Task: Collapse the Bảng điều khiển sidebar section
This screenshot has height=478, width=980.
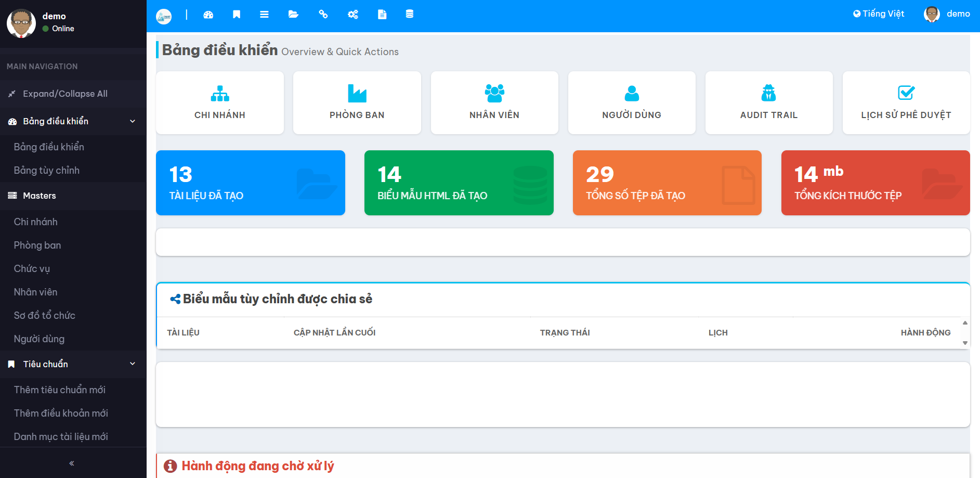Action: pyautogui.click(x=132, y=121)
